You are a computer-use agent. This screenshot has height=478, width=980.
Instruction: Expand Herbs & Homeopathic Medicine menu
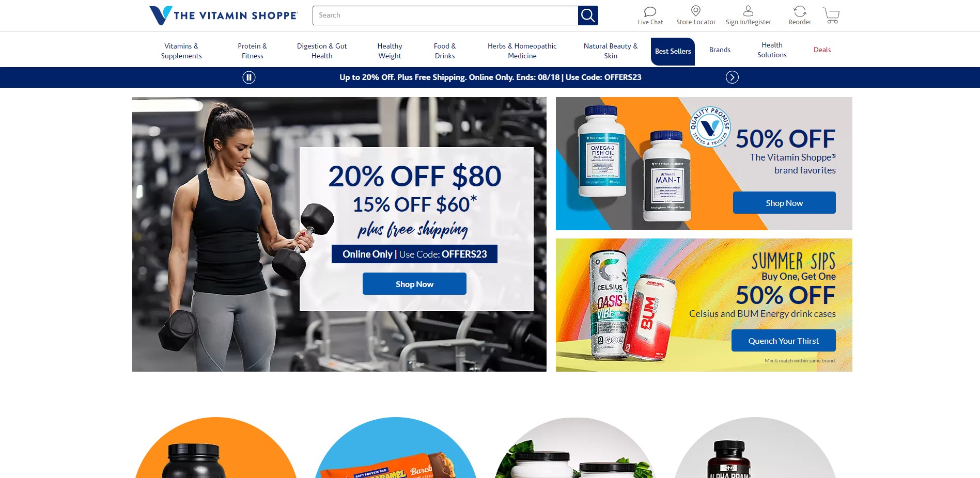pyautogui.click(x=522, y=51)
